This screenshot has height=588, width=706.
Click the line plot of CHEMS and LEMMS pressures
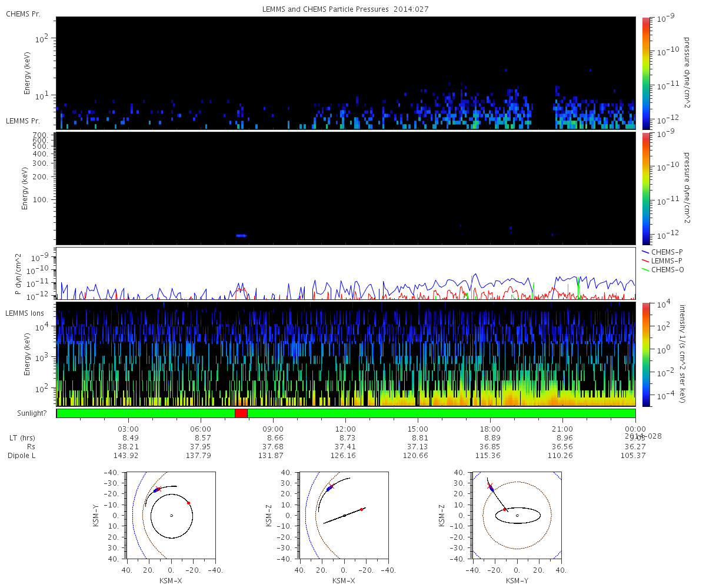[x=345, y=273]
